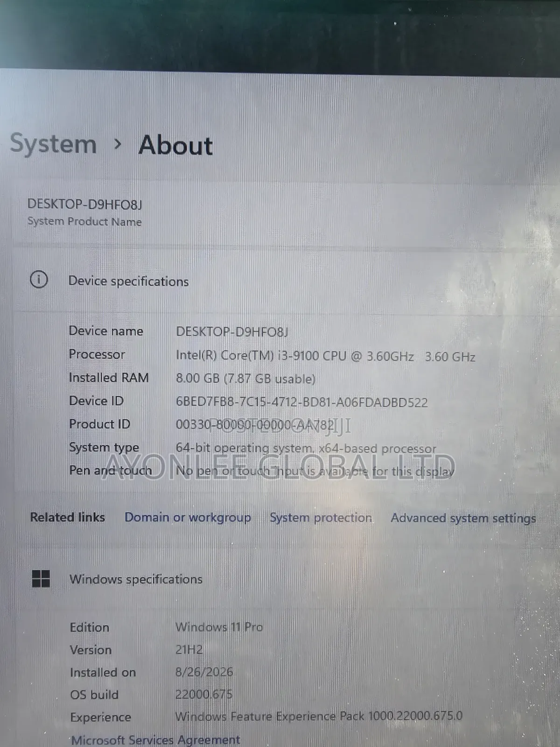Select the Intel Core i3-9100 processor value
This screenshot has width=560, height=747.
(x=325, y=356)
